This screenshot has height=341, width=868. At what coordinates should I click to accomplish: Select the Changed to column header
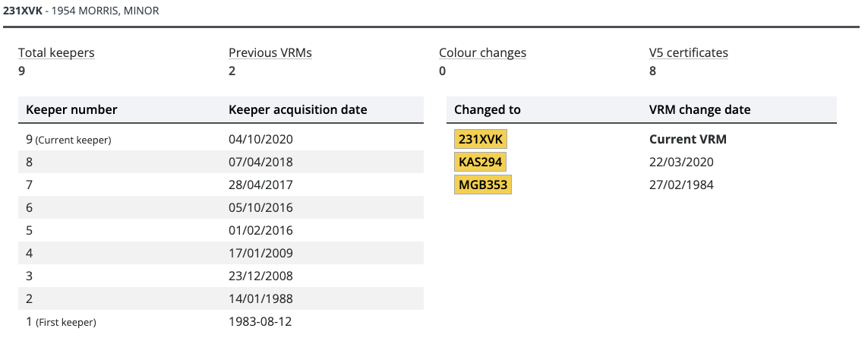[x=487, y=109]
